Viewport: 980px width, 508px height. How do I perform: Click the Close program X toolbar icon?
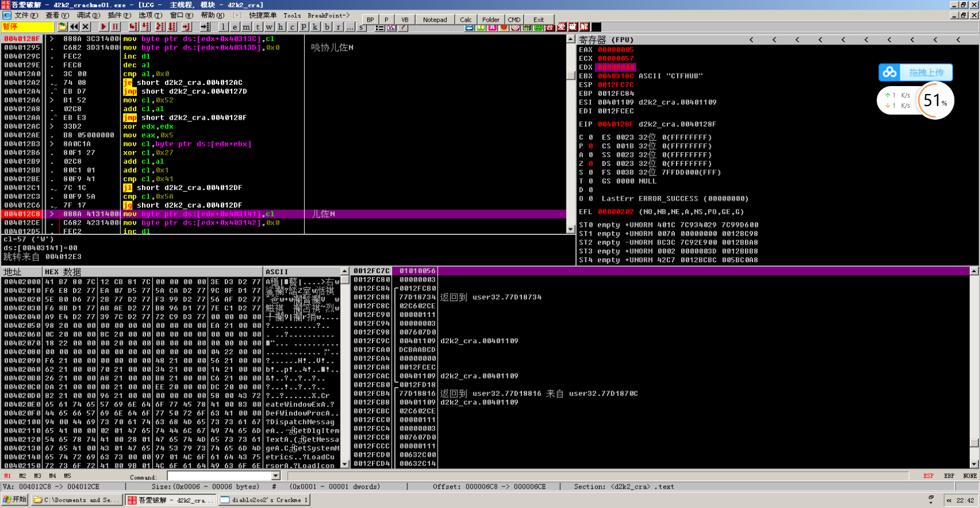click(86, 27)
